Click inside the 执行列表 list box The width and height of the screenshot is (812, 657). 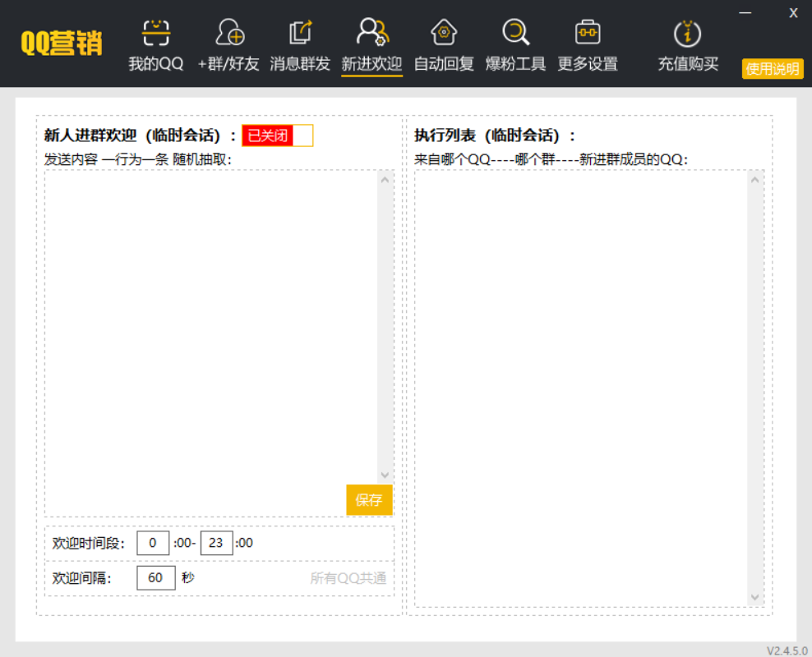(581, 388)
